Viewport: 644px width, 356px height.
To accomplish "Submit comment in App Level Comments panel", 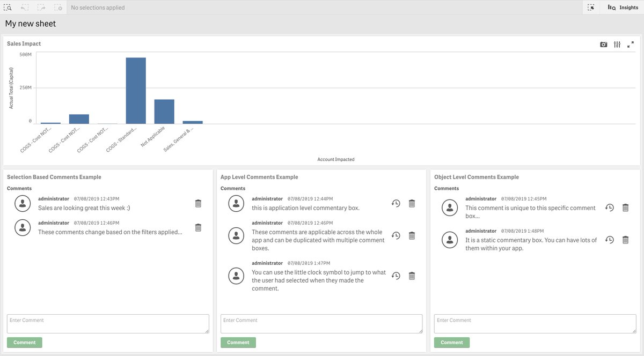I will tap(238, 343).
